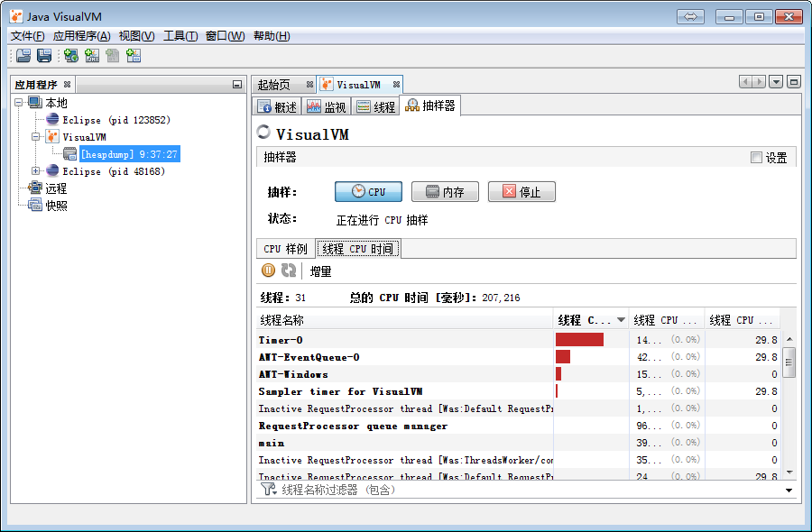
Task: Open the 应用程序 menu
Action: click(x=82, y=36)
